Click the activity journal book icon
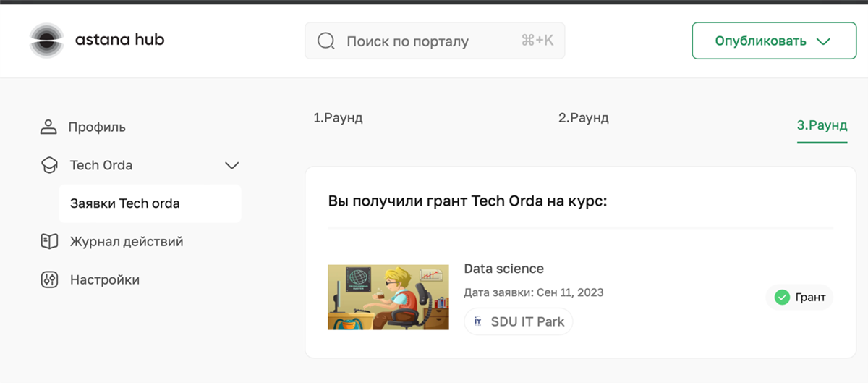The height and width of the screenshot is (383, 868). [48, 242]
